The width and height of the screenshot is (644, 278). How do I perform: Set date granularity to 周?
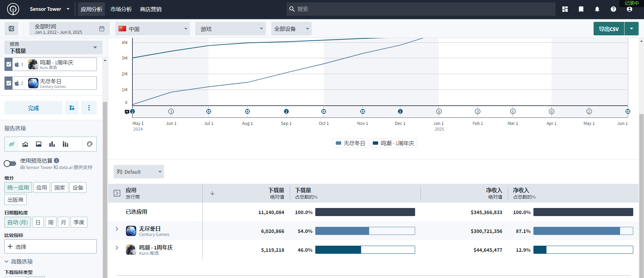[x=51, y=222]
